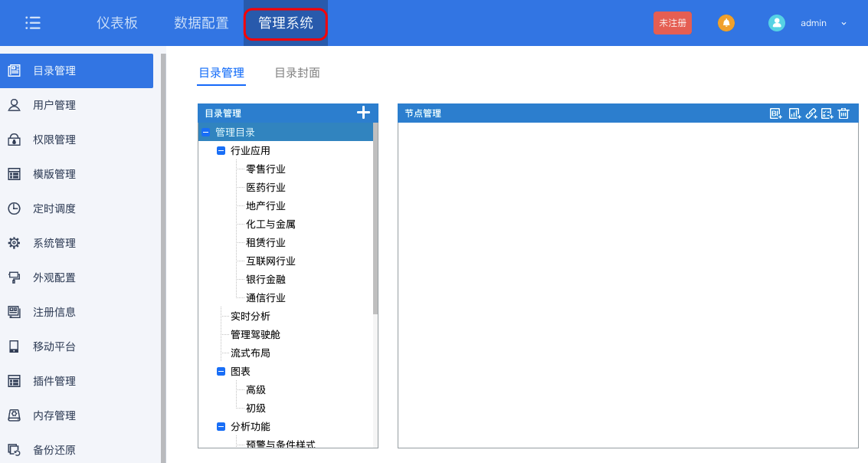Collapse the 分析功能 tree node
This screenshot has width=868, height=463.
(x=221, y=426)
